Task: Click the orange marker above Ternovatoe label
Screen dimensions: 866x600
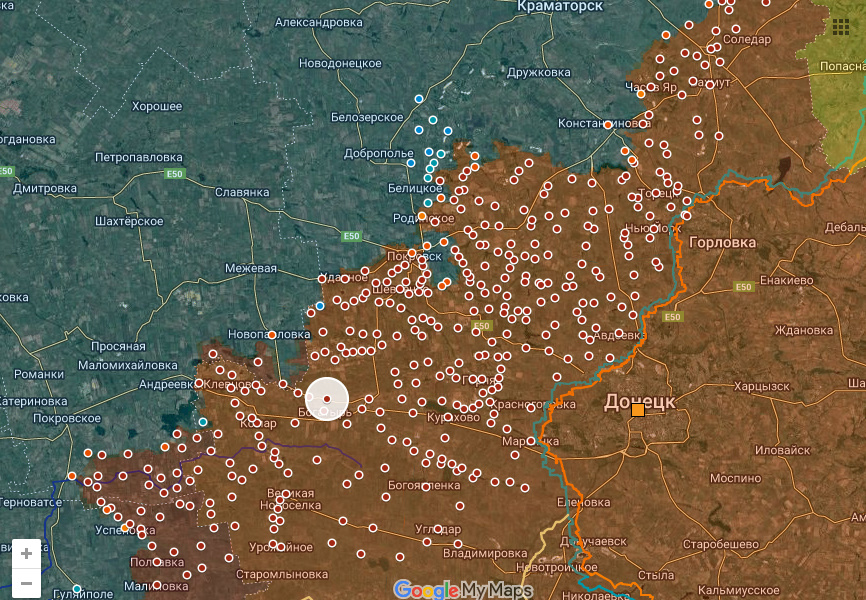Action: tap(72, 476)
